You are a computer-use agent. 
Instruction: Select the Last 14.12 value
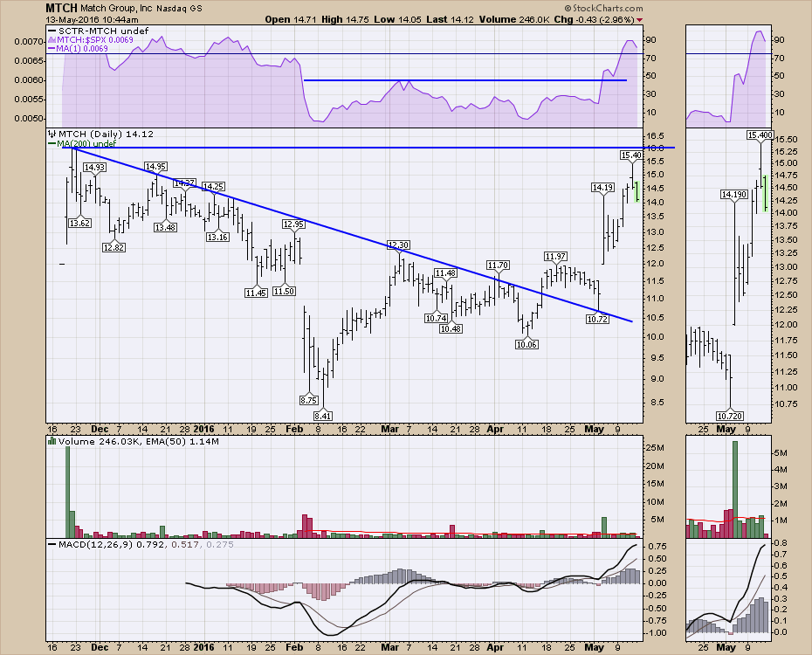click(450, 20)
